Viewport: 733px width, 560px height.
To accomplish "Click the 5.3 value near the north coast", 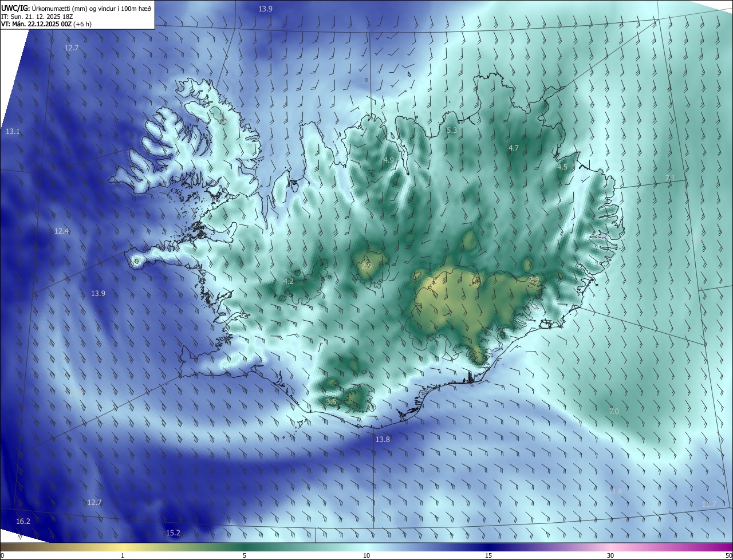I will click(x=452, y=131).
